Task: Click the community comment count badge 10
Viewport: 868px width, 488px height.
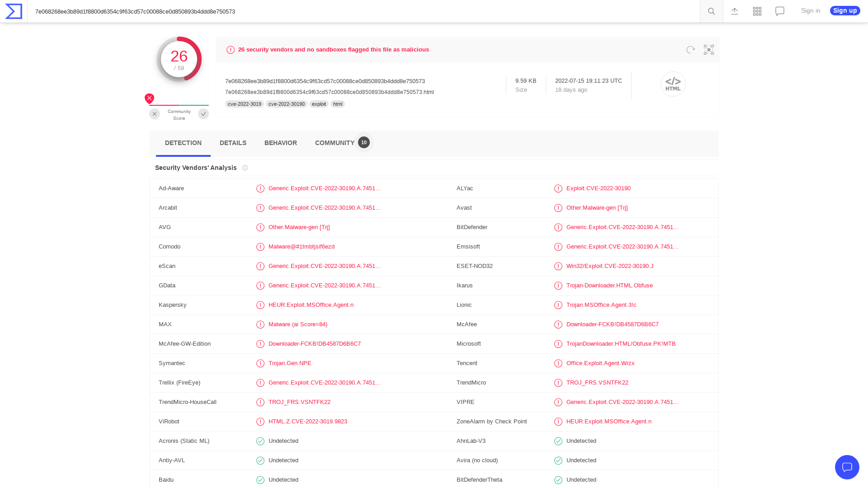Action: [364, 142]
